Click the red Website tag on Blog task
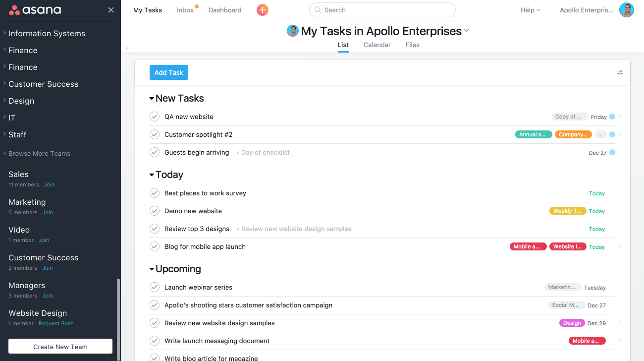 pyautogui.click(x=568, y=246)
